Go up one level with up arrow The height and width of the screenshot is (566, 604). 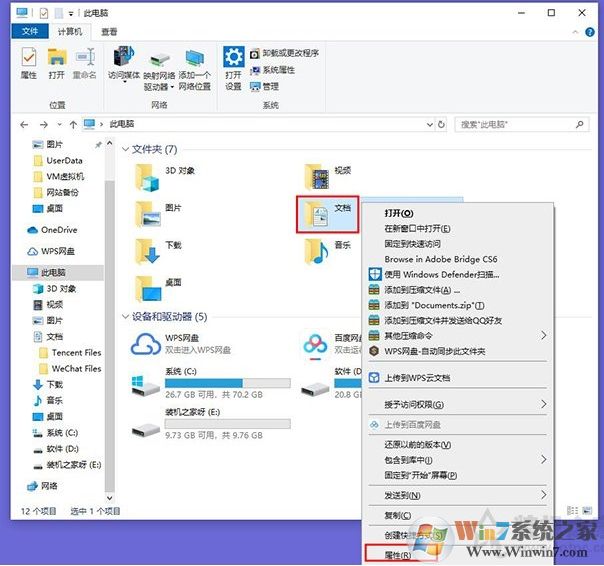(x=73, y=124)
